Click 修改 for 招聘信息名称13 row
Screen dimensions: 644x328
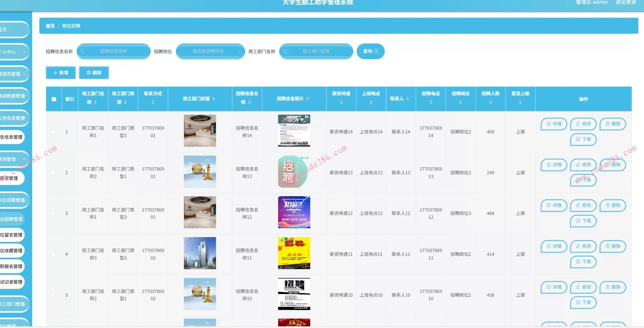click(x=583, y=165)
